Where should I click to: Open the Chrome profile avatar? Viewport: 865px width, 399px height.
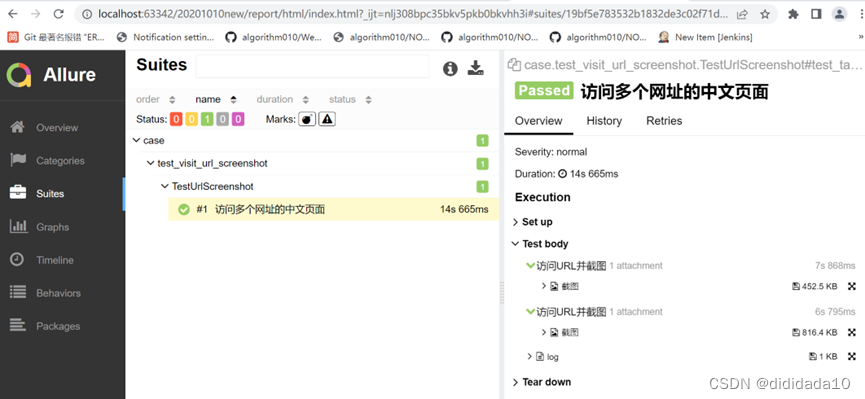point(840,14)
